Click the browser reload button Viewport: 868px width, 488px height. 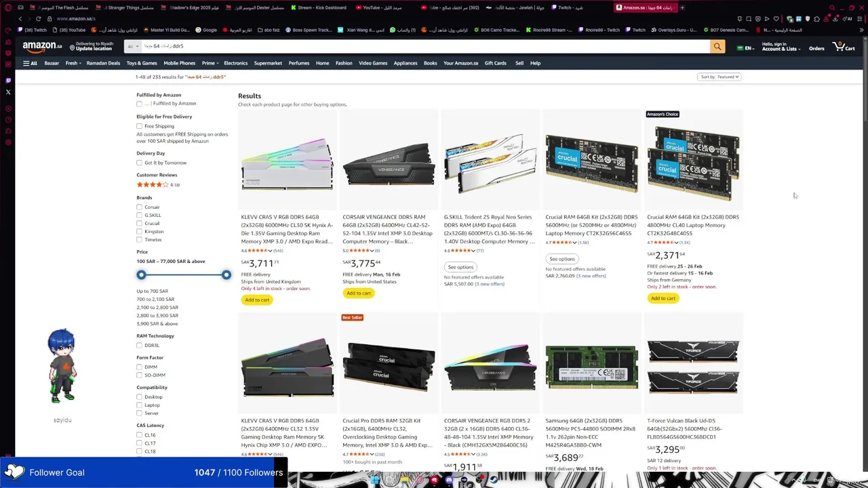click(x=38, y=18)
